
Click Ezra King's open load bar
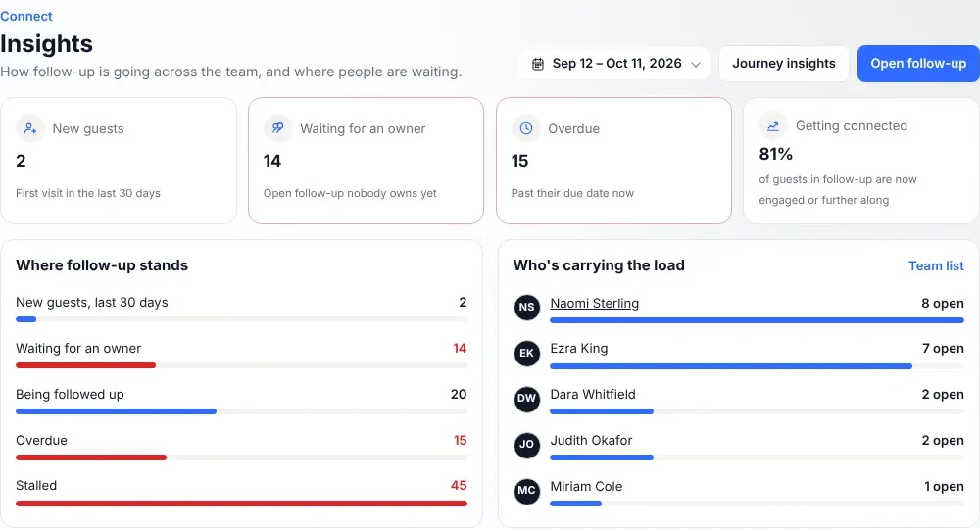pos(731,366)
